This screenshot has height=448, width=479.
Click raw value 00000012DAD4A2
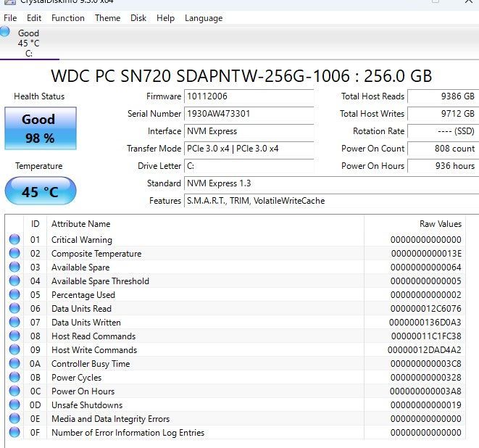point(425,350)
